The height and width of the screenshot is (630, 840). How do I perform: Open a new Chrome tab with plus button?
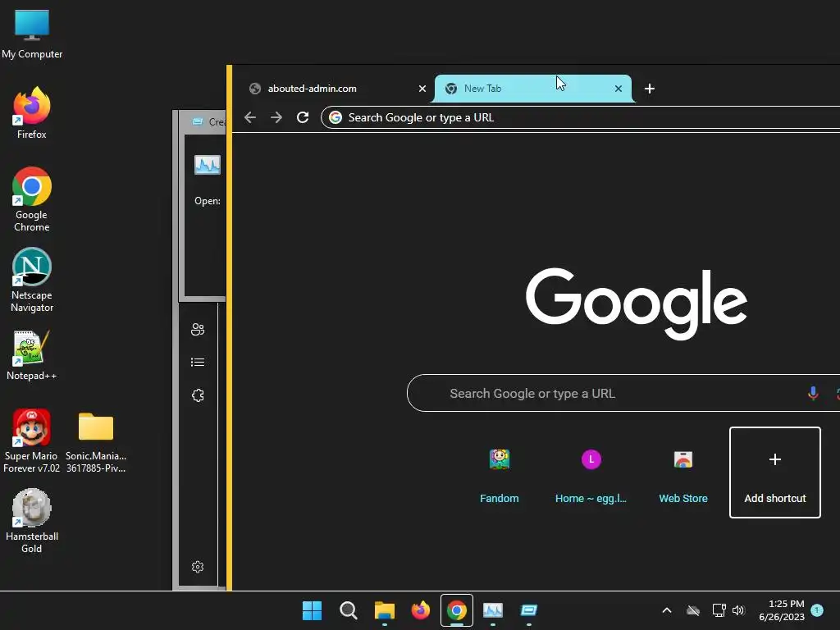coord(650,89)
